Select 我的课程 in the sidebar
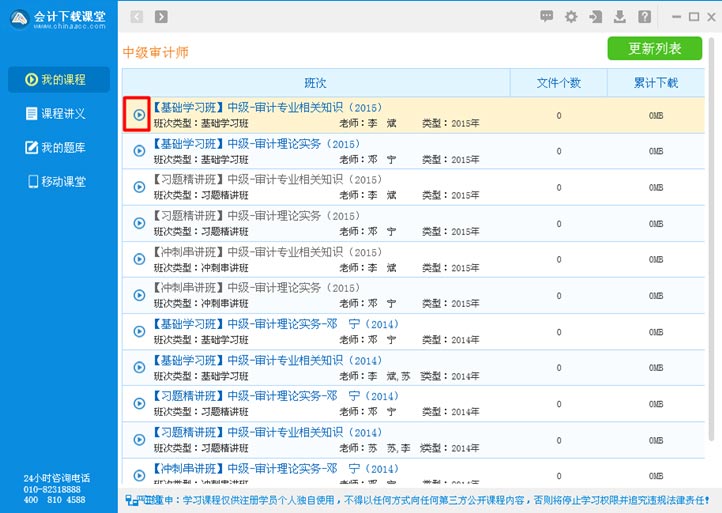722x513 pixels. pos(58,80)
